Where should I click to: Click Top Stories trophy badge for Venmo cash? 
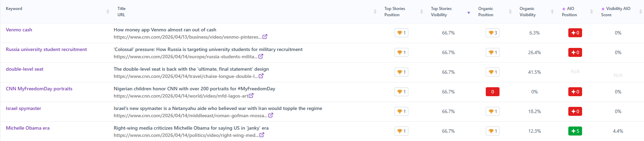coord(401,33)
